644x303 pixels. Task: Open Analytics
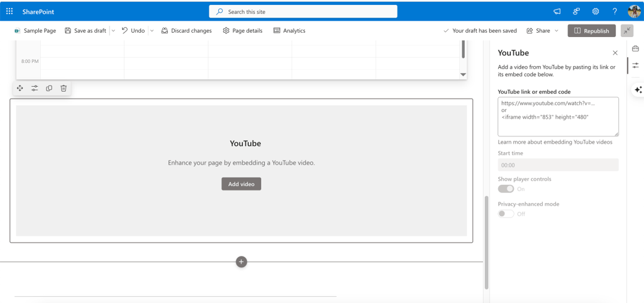coord(289,31)
